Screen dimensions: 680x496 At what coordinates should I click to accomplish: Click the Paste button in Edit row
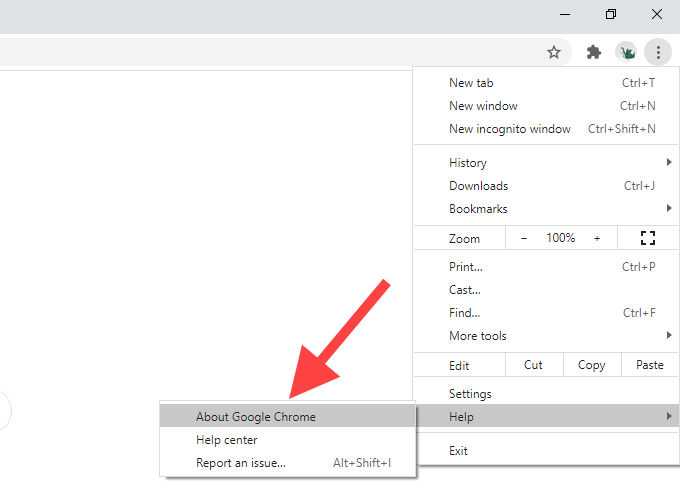point(650,365)
